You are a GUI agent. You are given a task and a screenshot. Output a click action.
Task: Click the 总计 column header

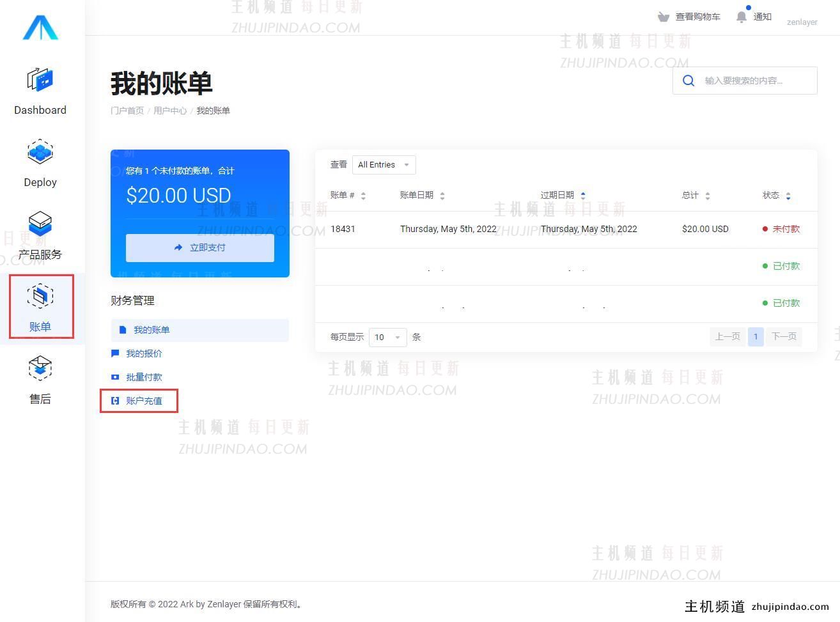point(690,195)
